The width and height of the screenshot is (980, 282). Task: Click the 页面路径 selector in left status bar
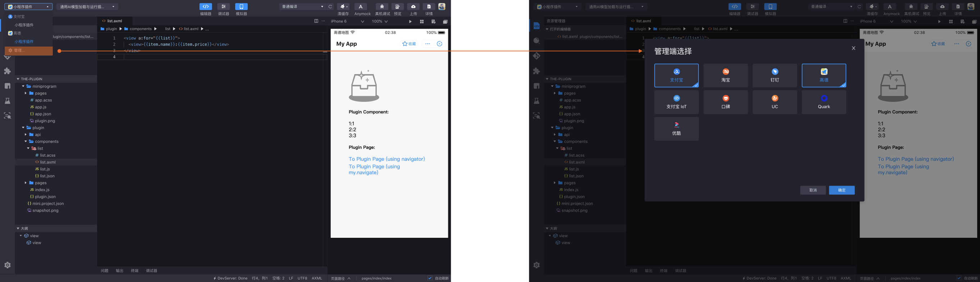(340, 278)
